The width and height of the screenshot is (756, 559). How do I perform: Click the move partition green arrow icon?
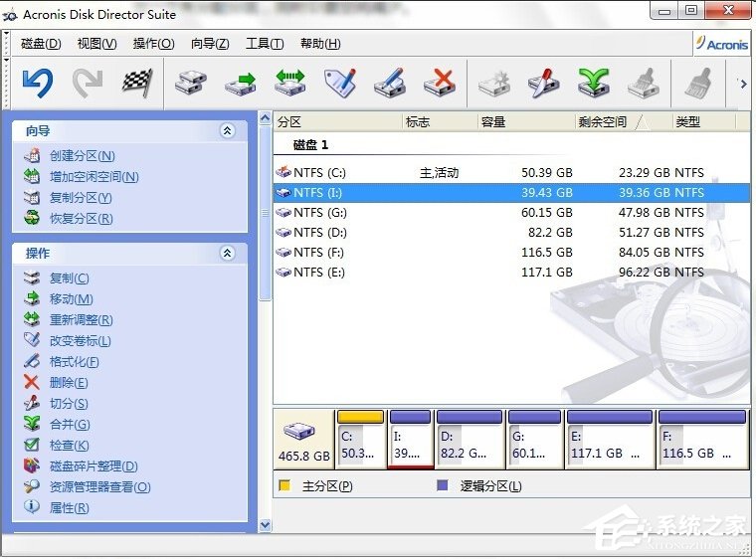tap(240, 83)
